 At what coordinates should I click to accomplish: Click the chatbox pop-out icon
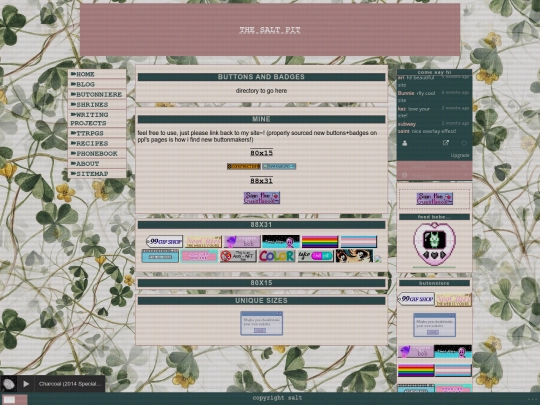(446, 143)
